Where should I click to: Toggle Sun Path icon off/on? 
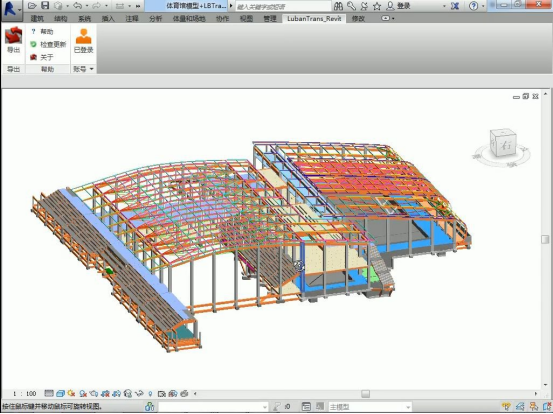72,393
